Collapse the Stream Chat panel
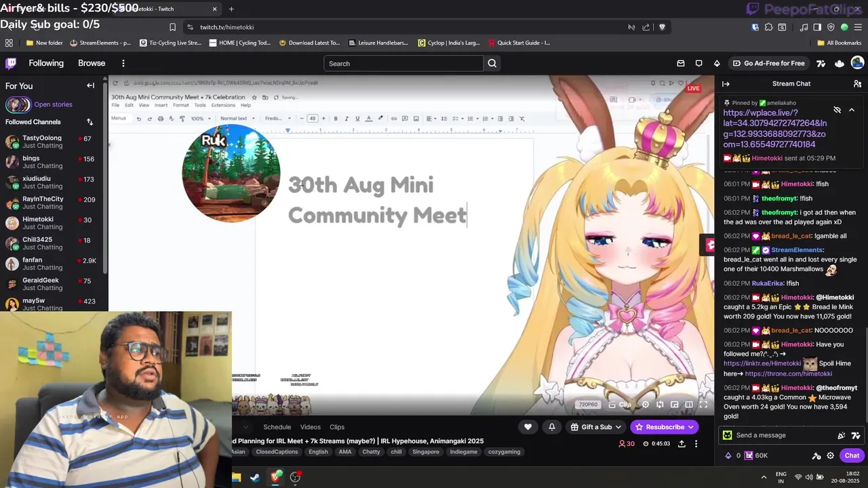 point(726,83)
